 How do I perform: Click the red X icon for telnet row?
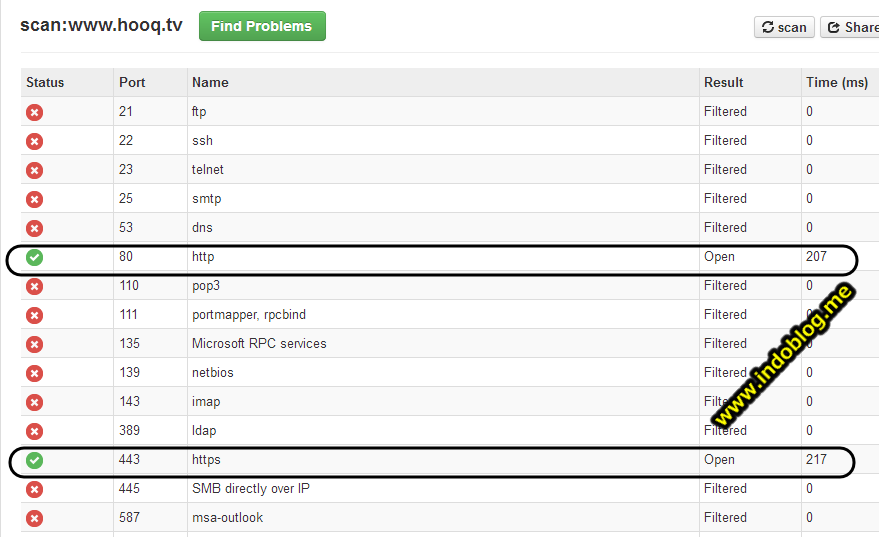pos(34,170)
